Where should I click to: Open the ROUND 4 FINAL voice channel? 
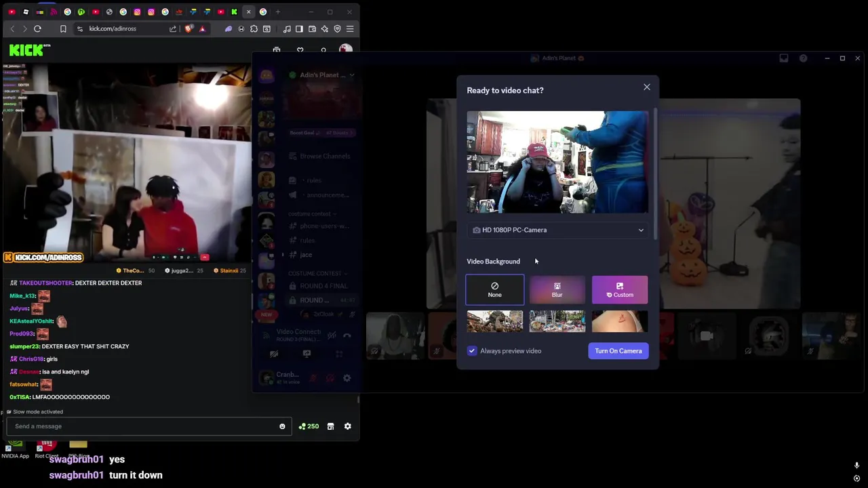pos(319,286)
